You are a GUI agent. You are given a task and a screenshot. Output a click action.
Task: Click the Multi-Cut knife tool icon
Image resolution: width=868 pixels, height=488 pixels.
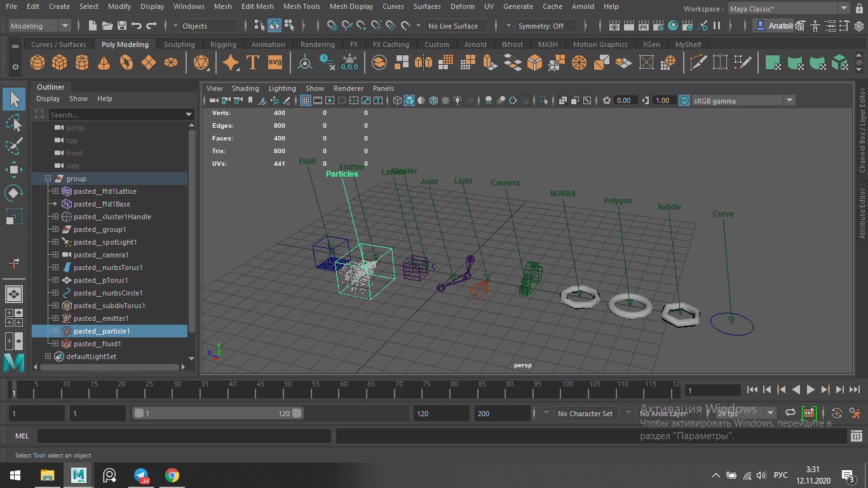click(x=698, y=63)
